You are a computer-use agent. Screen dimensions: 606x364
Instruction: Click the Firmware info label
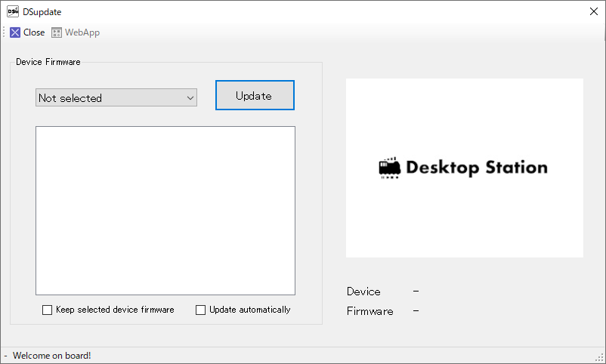[369, 311]
